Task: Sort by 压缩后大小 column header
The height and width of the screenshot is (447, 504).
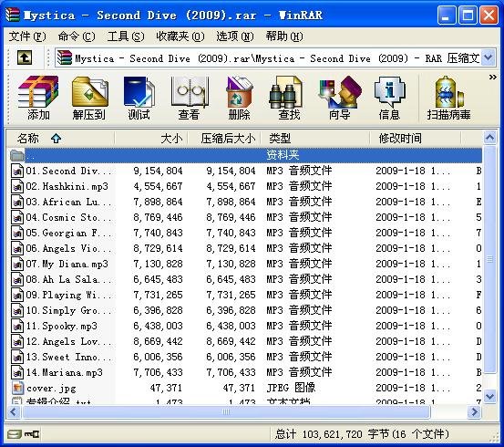Action: pos(224,139)
